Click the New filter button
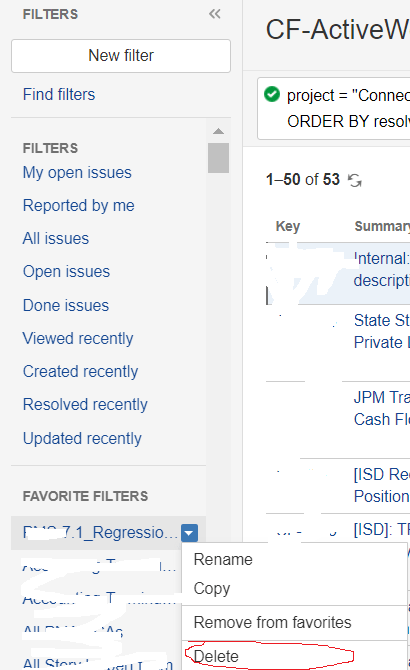 [x=121, y=56]
